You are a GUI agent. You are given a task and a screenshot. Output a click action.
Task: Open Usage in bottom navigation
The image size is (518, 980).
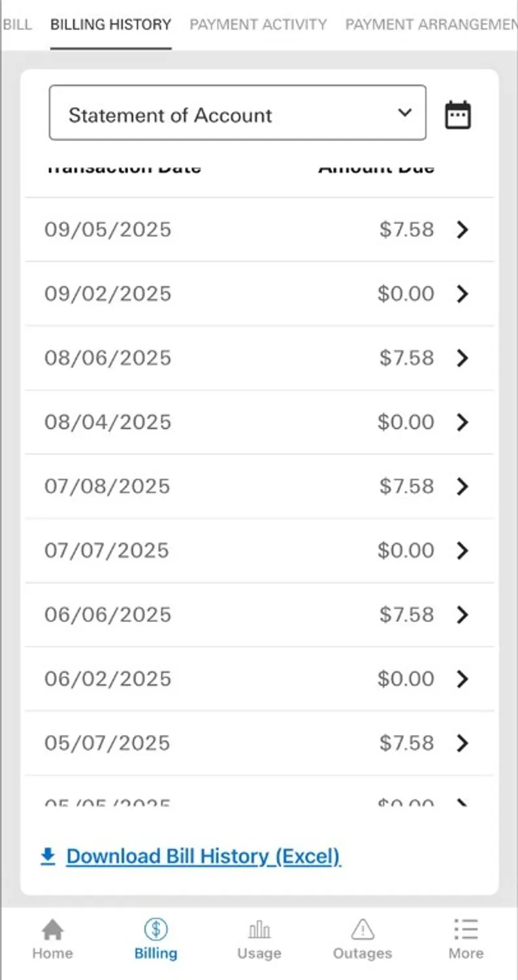[259, 938]
